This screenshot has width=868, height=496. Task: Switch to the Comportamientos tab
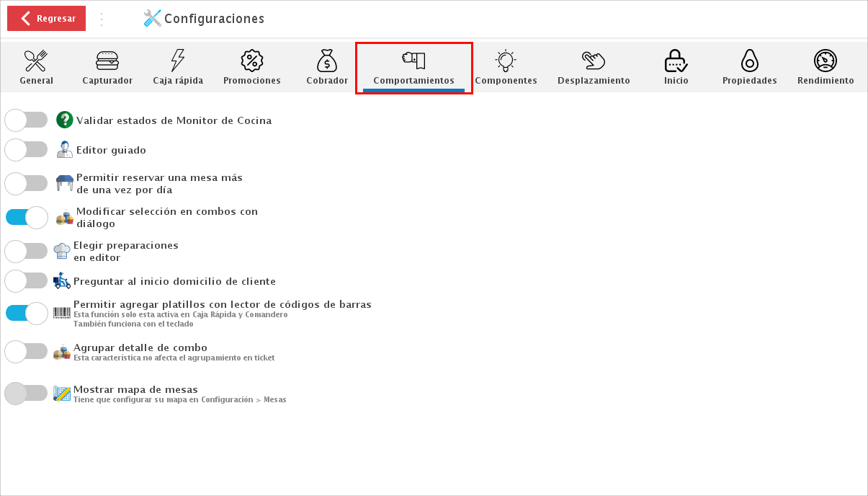pyautogui.click(x=414, y=67)
